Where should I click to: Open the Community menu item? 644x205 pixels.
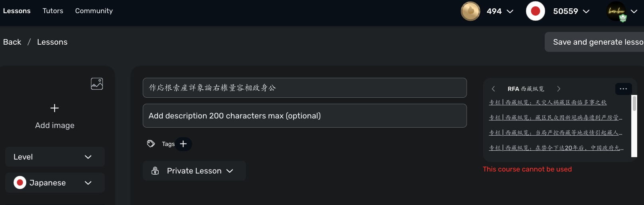(x=94, y=11)
